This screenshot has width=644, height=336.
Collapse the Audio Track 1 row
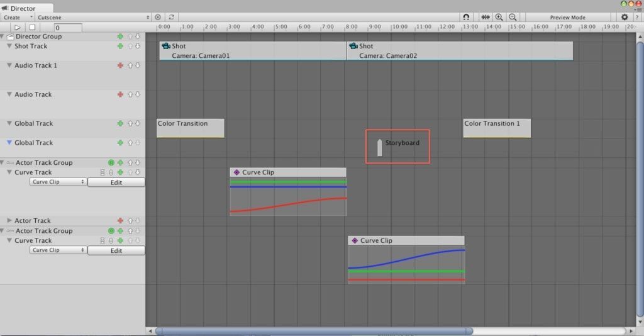coord(9,65)
